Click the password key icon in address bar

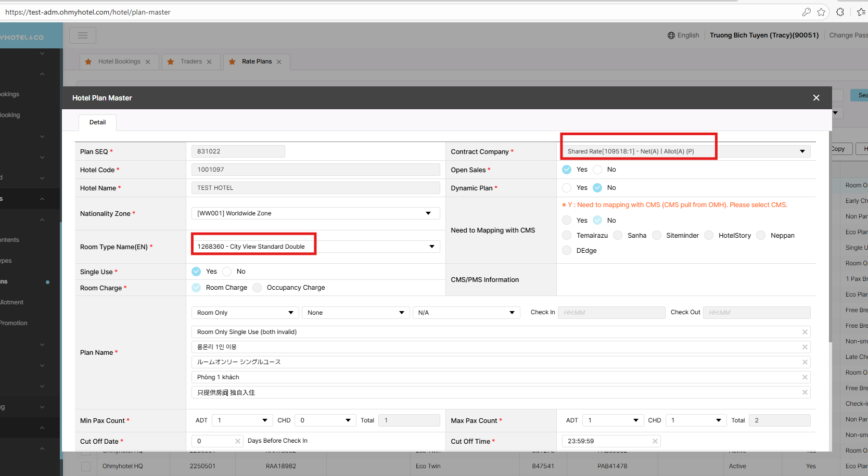(x=806, y=12)
